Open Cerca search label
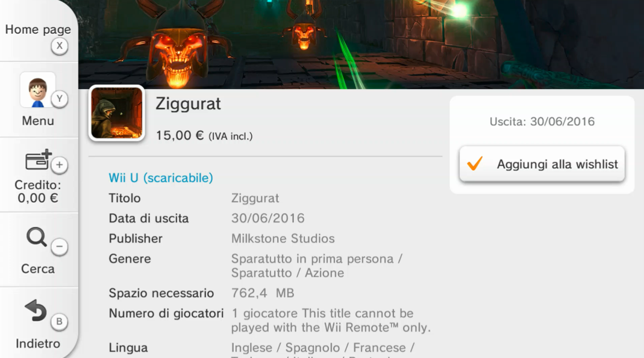 [x=38, y=269]
